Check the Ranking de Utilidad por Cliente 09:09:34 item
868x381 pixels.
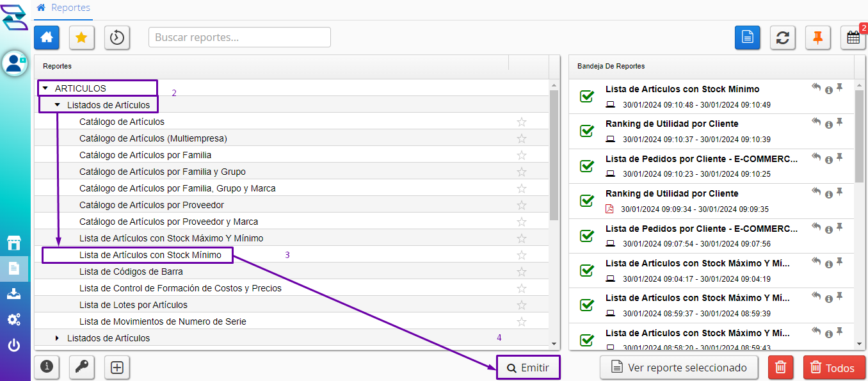[x=586, y=200]
